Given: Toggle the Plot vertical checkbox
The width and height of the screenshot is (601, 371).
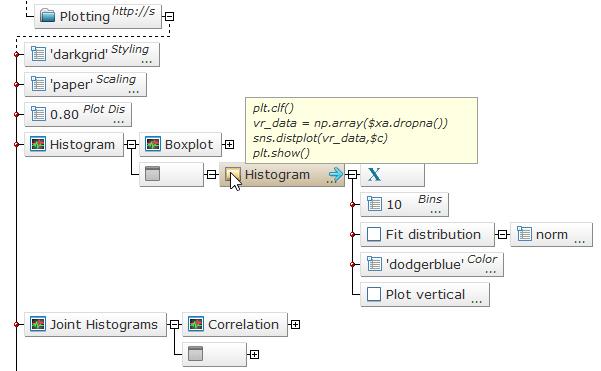Looking at the screenshot, I should pos(374,294).
